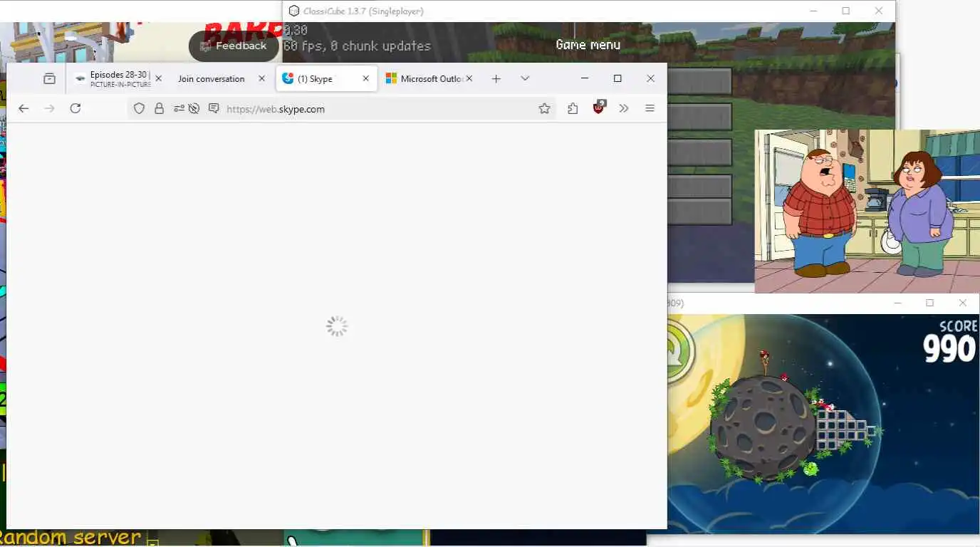Reload the Skype page
The width and height of the screenshot is (980, 547).
pos(75,108)
